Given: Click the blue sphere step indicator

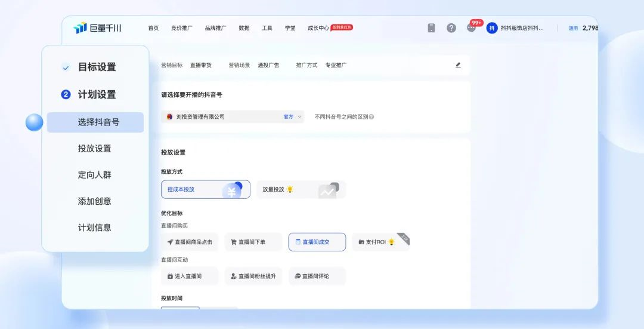Looking at the screenshot, I should [35, 122].
